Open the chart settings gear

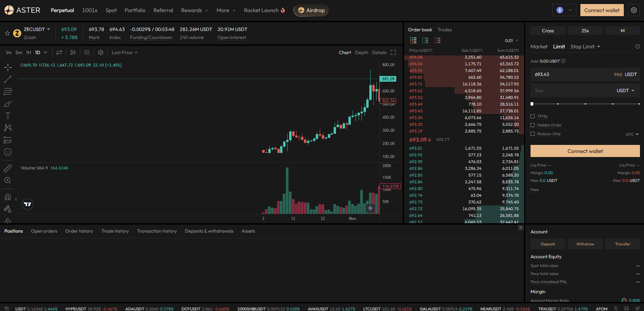pyautogui.click(x=101, y=52)
